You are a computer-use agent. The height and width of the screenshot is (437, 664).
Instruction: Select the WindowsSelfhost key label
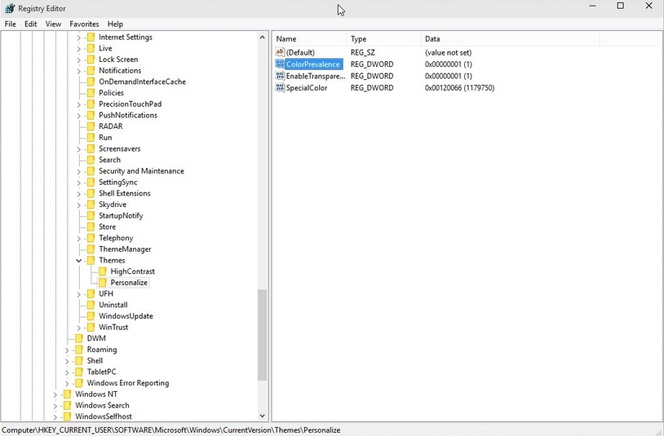pyautogui.click(x=103, y=416)
